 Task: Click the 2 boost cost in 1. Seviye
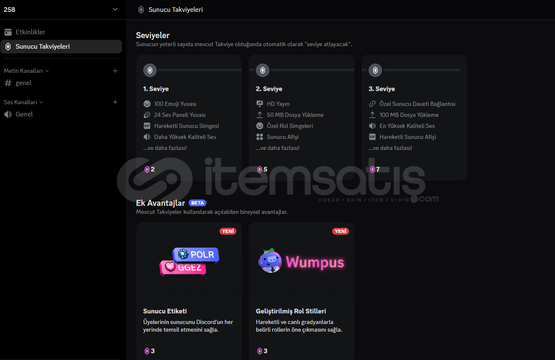[149, 170]
